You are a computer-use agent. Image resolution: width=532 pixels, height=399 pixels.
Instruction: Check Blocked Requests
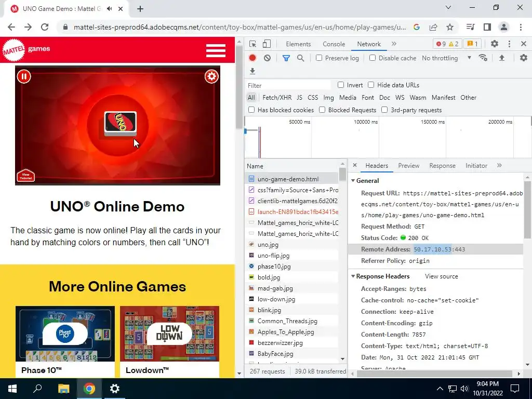click(x=322, y=110)
